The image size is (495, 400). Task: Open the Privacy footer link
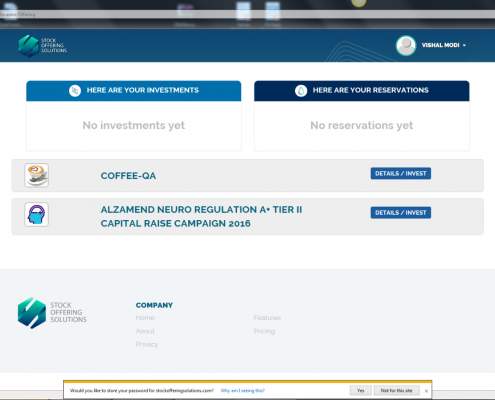tap(147, 344)
